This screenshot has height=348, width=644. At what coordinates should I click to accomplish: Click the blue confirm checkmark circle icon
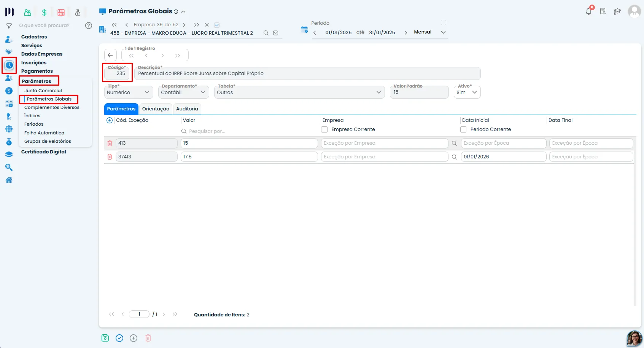119,338
